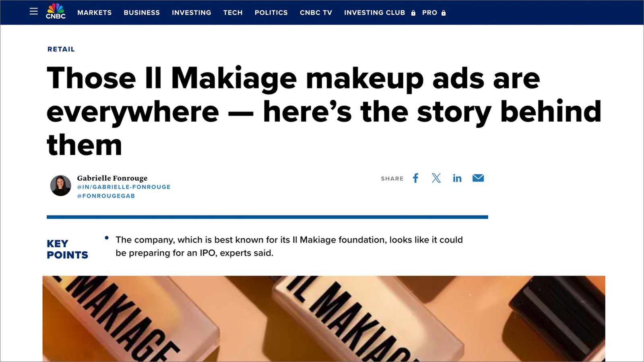Screen dimensions: 644x362
Task: Open the Markets menu
Action: [95, 12]
